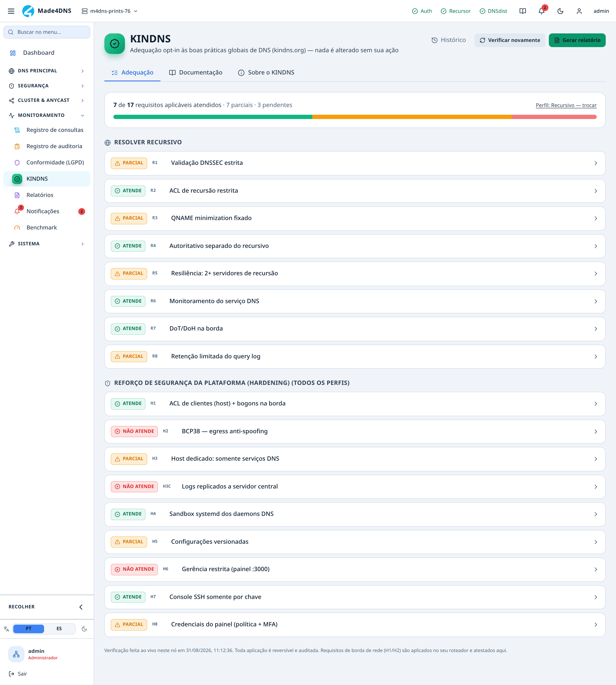Click the Auth status check icon
This screenshot has width=616, height=685.
point(415,11)
